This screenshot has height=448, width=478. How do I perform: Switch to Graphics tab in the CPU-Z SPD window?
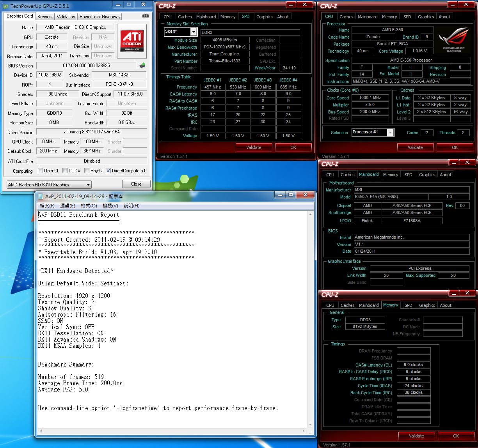point(265,17)
